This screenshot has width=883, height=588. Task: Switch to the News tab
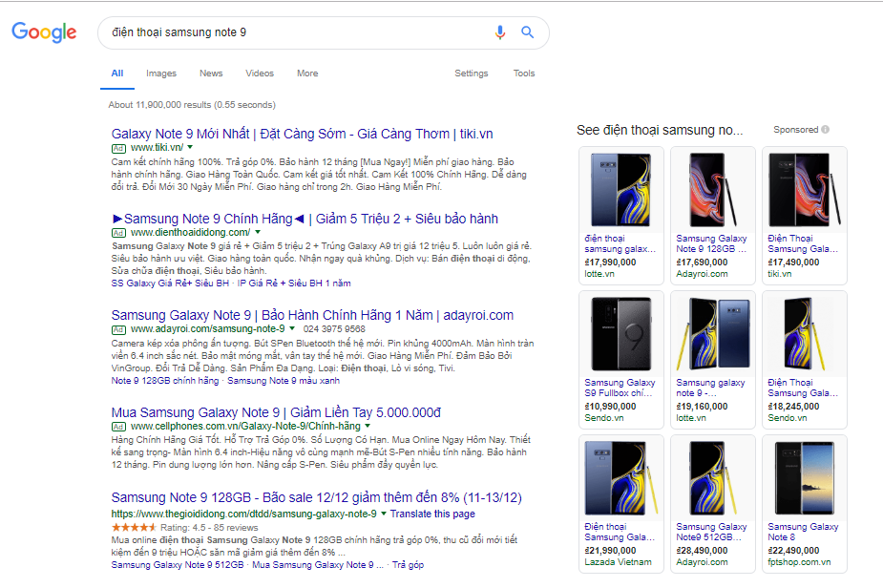[x=211, y=73]
